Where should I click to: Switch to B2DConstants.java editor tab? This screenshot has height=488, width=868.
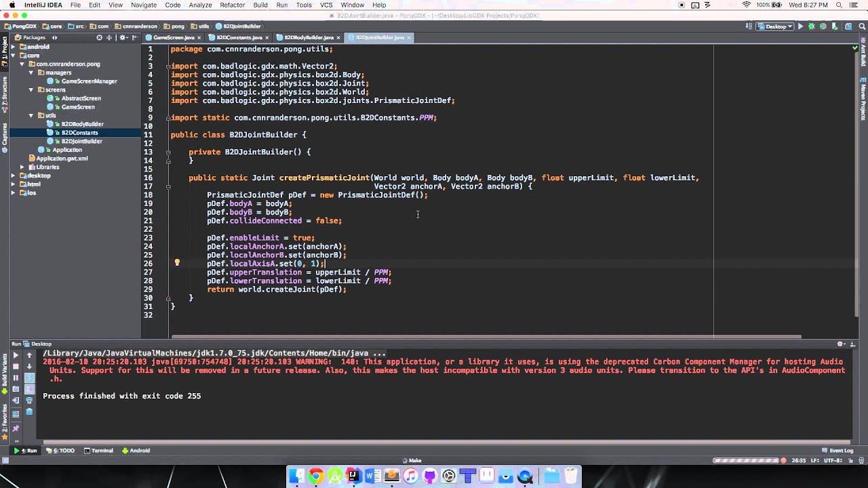[239, 37]
